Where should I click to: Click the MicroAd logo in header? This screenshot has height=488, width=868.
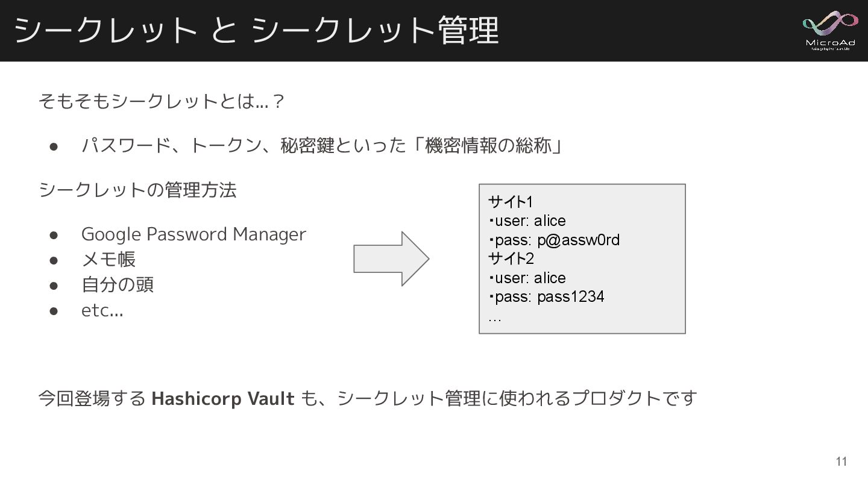pos(829,31)
